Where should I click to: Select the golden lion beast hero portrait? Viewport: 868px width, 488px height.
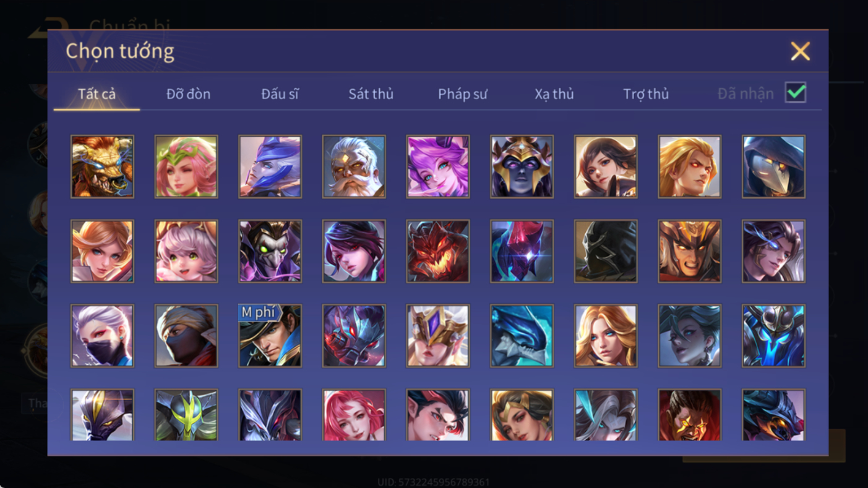point(102,166)
